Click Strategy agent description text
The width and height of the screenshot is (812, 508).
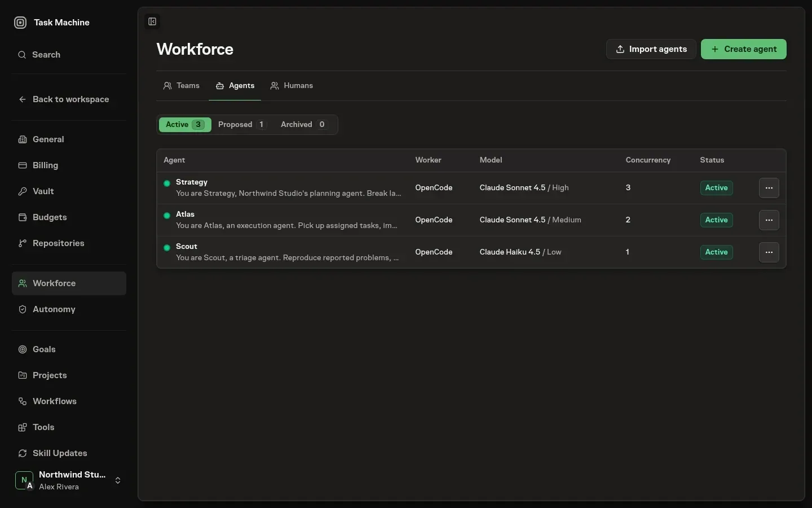pos(289,194)
